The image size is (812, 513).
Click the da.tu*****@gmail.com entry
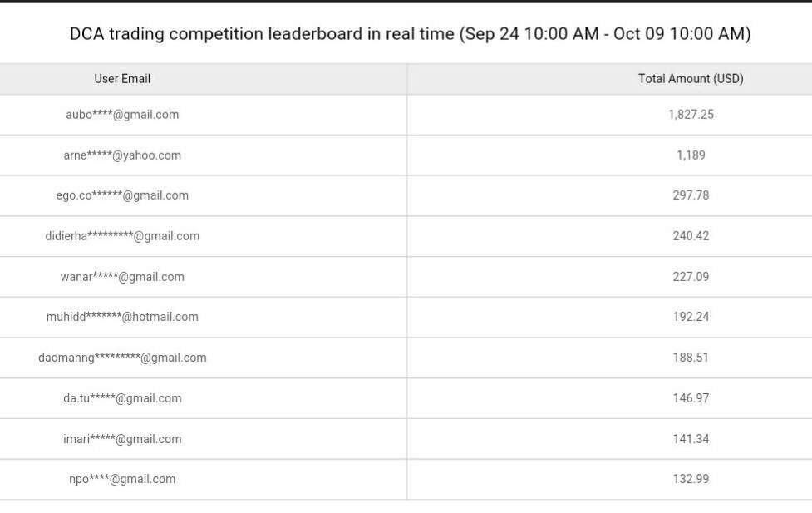pos(122,398)
